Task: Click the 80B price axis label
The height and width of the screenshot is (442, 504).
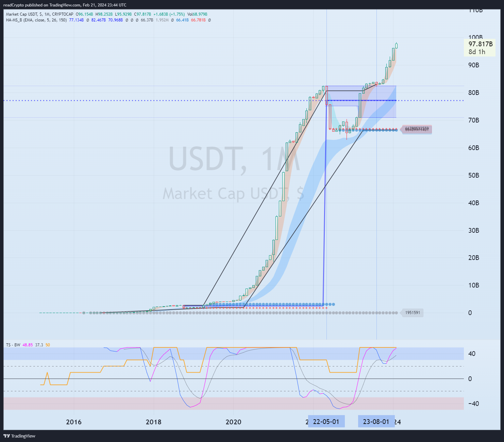Action: click(474, 93)
